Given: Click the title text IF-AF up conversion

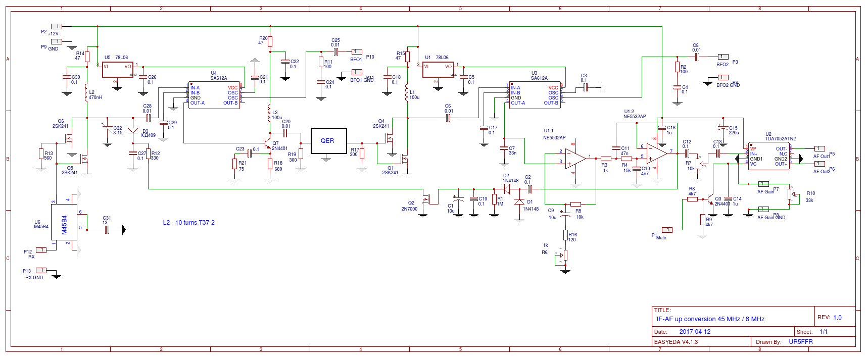Looking at the screenshot, I should (710, 319).
